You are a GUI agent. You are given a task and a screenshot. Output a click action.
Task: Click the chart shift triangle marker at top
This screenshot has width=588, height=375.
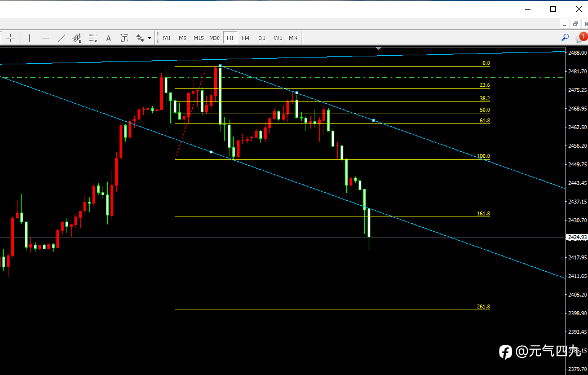[379, 48]
